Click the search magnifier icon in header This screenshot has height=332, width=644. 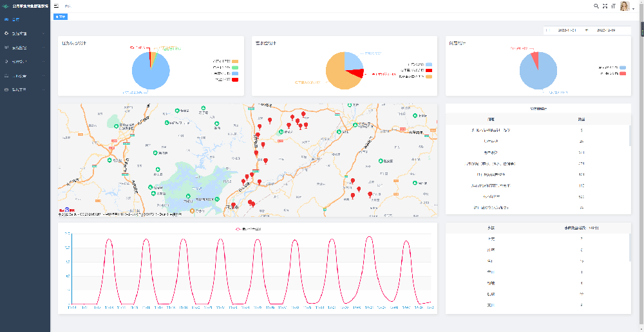click(596, 6)
